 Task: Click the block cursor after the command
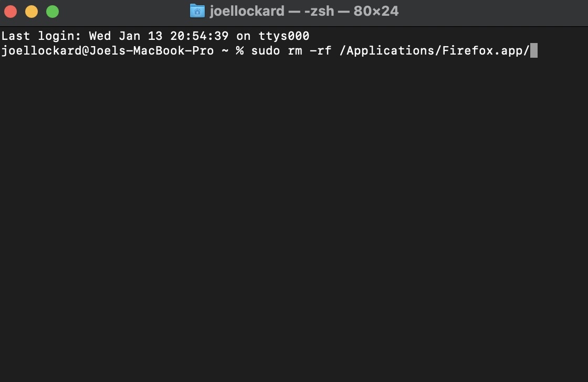(534, 51)
